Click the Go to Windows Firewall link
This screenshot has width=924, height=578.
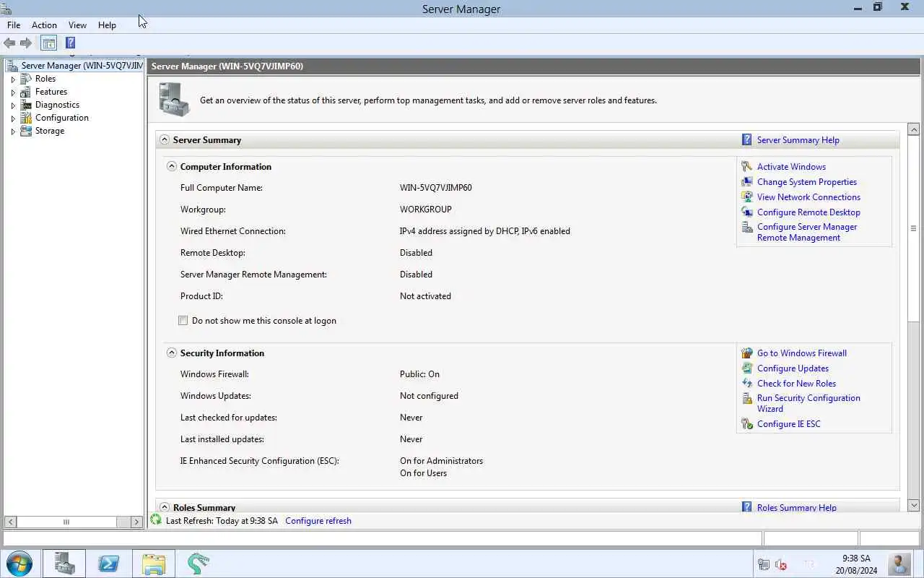click(x=802, y=353)
